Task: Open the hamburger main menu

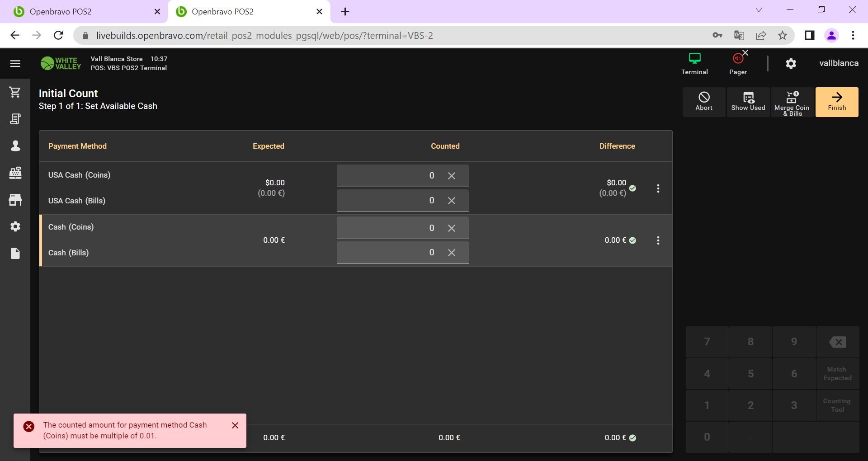Action: (15, 64)
